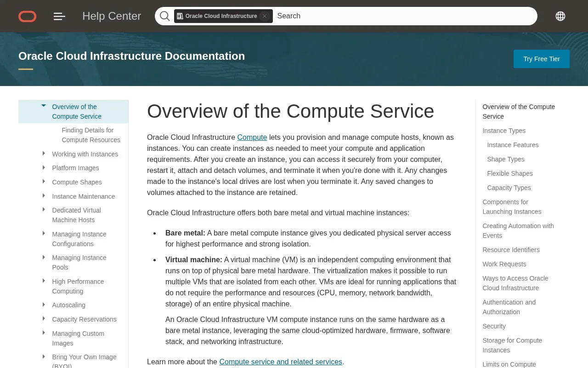Open the hamburger navigation menu
Image resolution: width=588 pixels, height=368 pixels.
[59, 16]
